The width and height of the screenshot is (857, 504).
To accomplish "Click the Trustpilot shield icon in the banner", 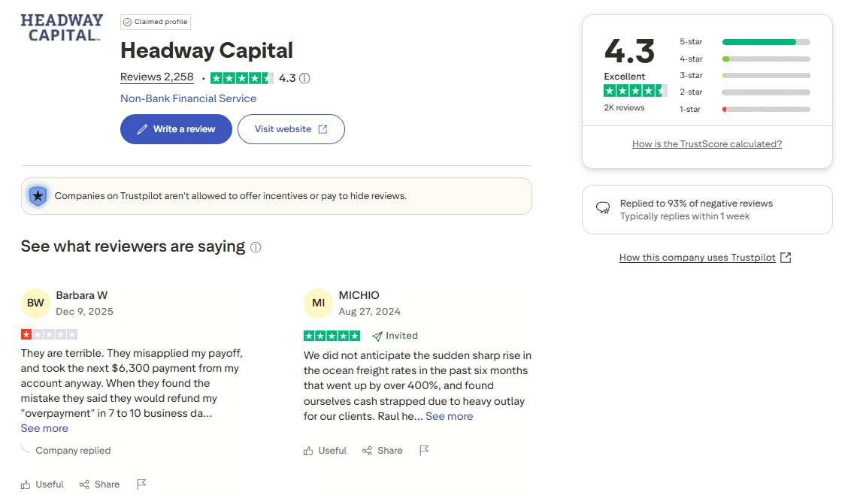I will tap(38, 195).
